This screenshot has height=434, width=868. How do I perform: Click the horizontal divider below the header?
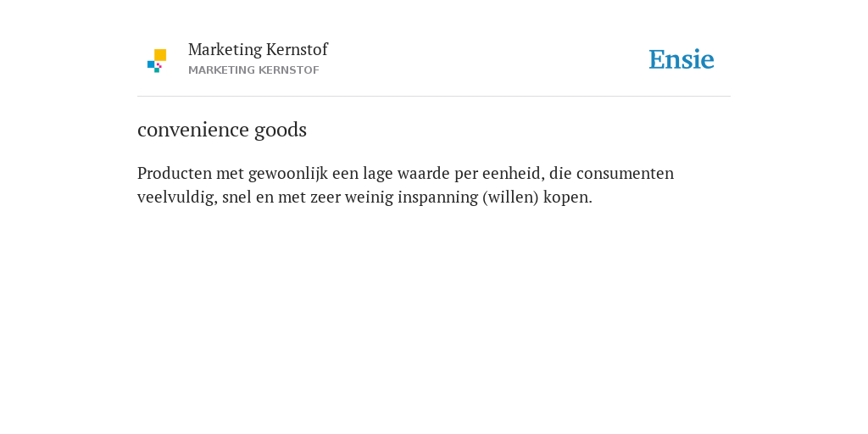coord(434,97)
